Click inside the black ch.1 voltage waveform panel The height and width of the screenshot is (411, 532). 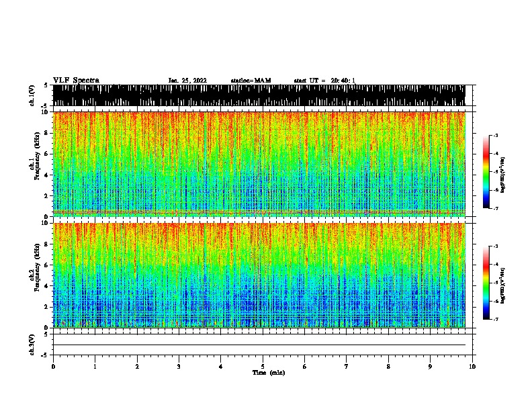tap(259, 95)
